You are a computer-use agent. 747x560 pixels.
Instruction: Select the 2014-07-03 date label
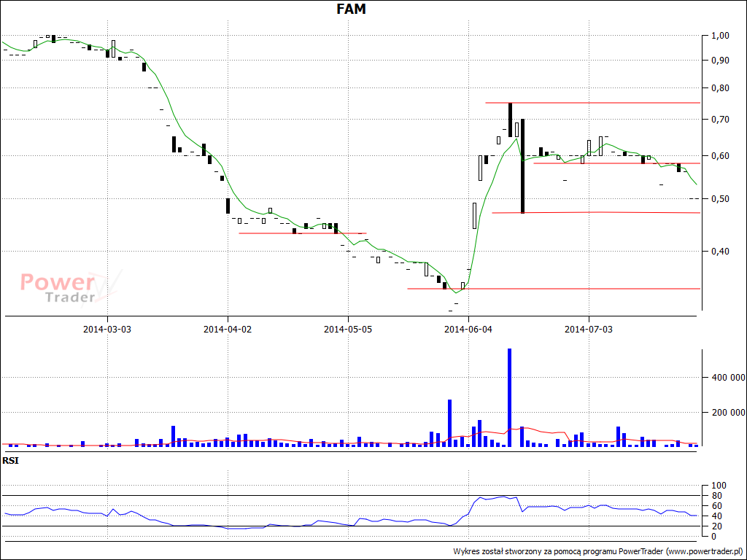(x=589, y=329)
